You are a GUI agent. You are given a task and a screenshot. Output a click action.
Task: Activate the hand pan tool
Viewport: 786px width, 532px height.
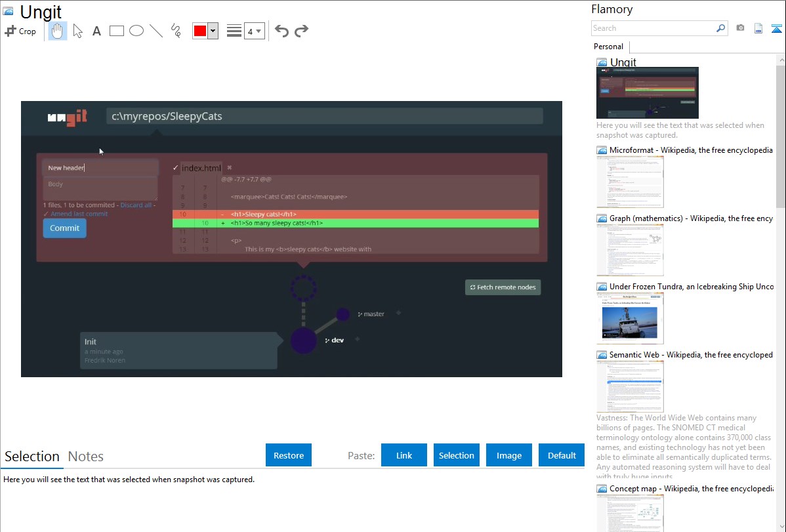pos(58,31)
